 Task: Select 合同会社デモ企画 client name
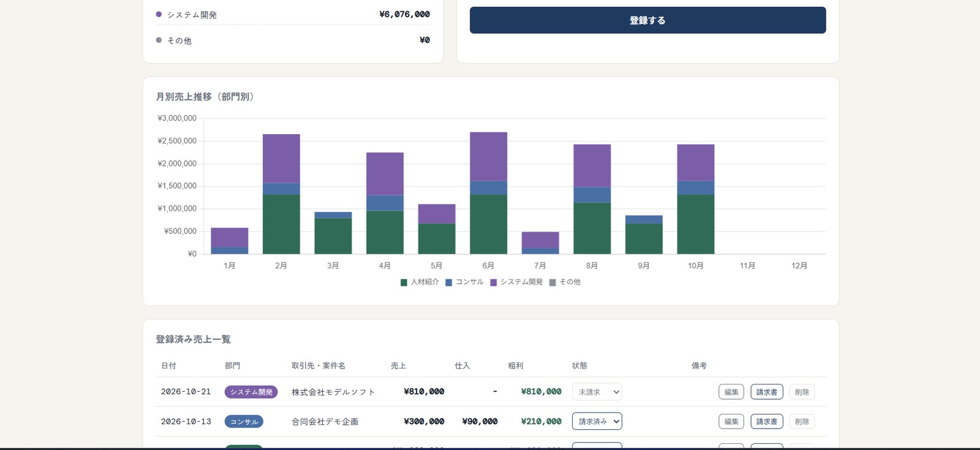click(325, 421)
